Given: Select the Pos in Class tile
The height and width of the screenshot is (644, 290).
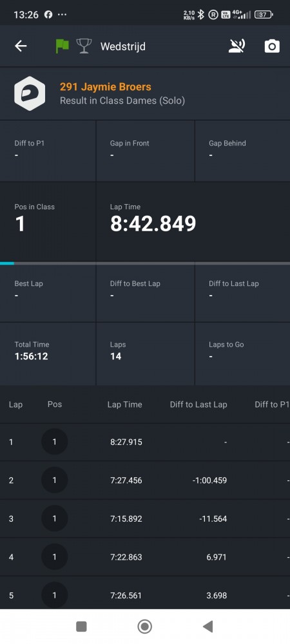Looking at the screenshot, I should coord(48,221).
